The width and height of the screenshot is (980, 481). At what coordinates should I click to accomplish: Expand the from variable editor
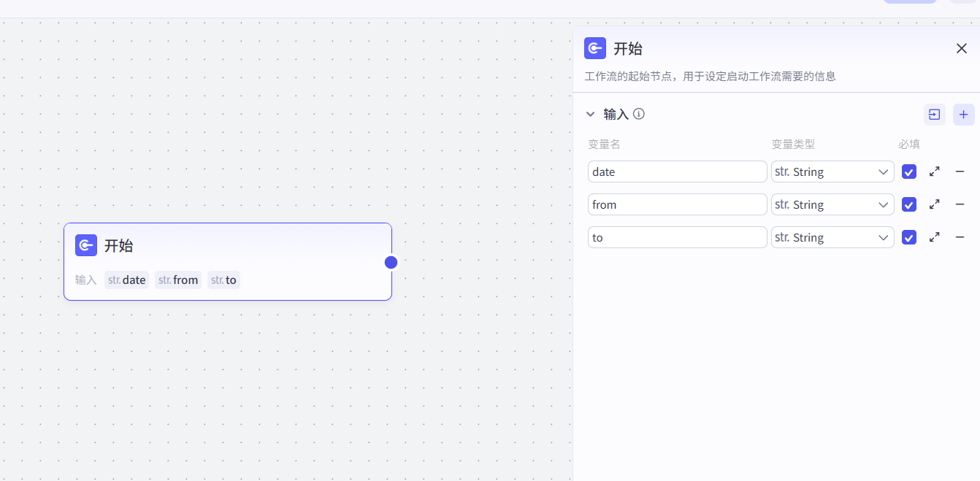(934, 204)
